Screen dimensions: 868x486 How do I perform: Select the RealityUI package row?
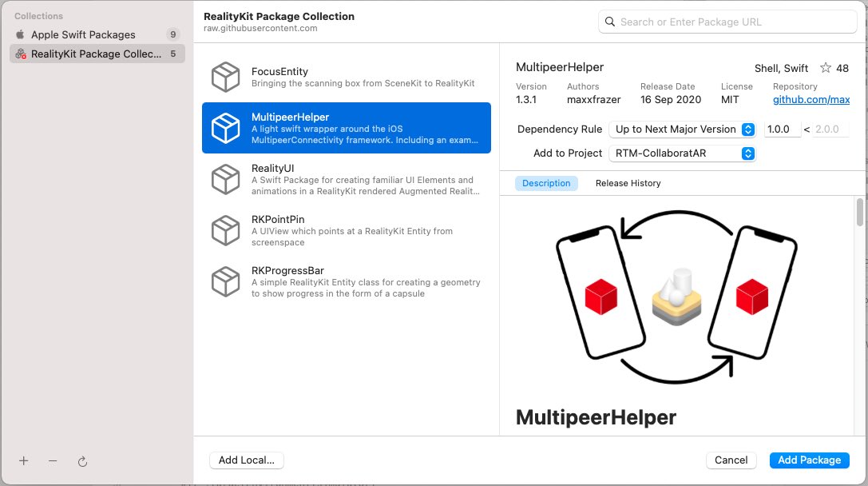(x=347, y=179)
